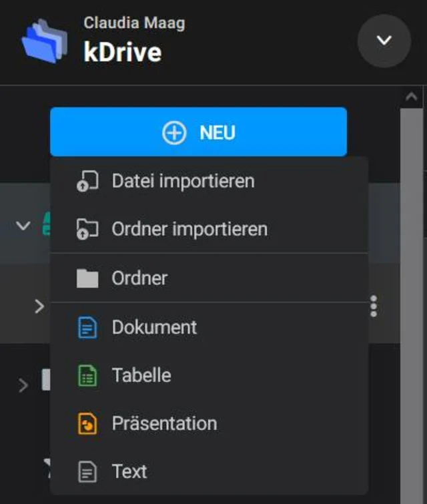The image size is (427, 504).
Task: Create a new Präsentation
Action: coord(209,423)
